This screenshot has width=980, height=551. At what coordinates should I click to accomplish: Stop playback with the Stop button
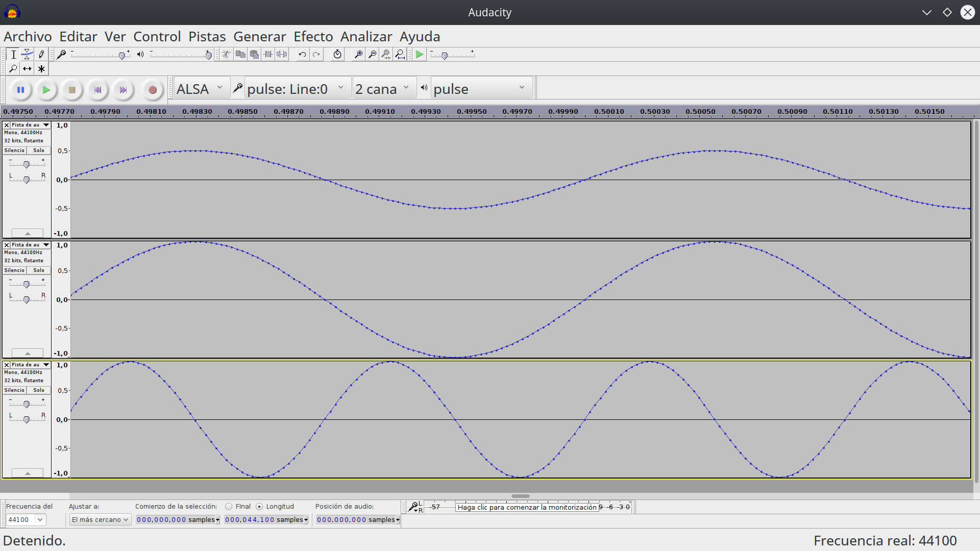pos(72,90)
